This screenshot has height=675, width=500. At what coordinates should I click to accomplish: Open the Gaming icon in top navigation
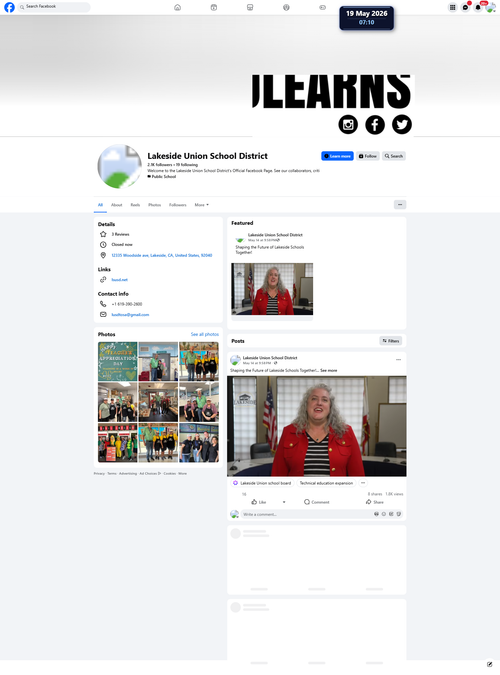click(x=323, y=7)
